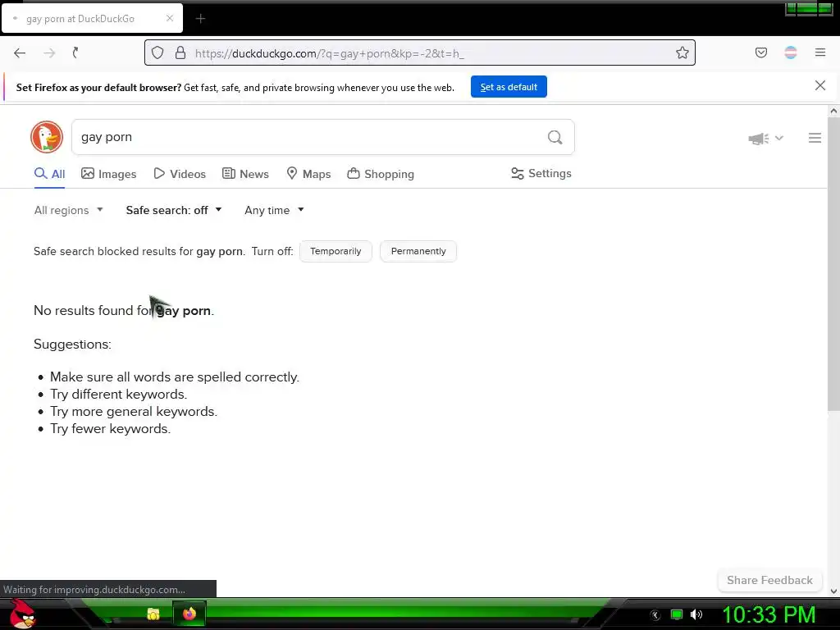Click the volume speaker tray icon
Viewport: 840px width, 630px height.
click(x=696, y=614)
